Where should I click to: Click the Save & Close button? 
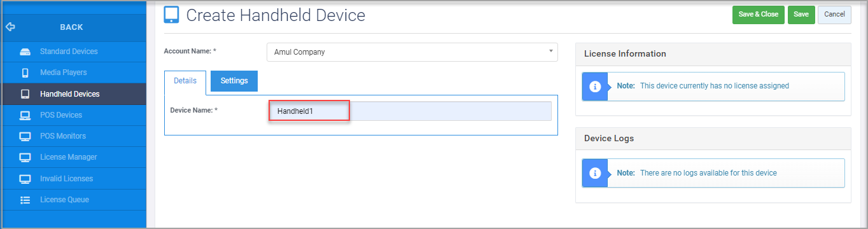[x=759, y=15]
